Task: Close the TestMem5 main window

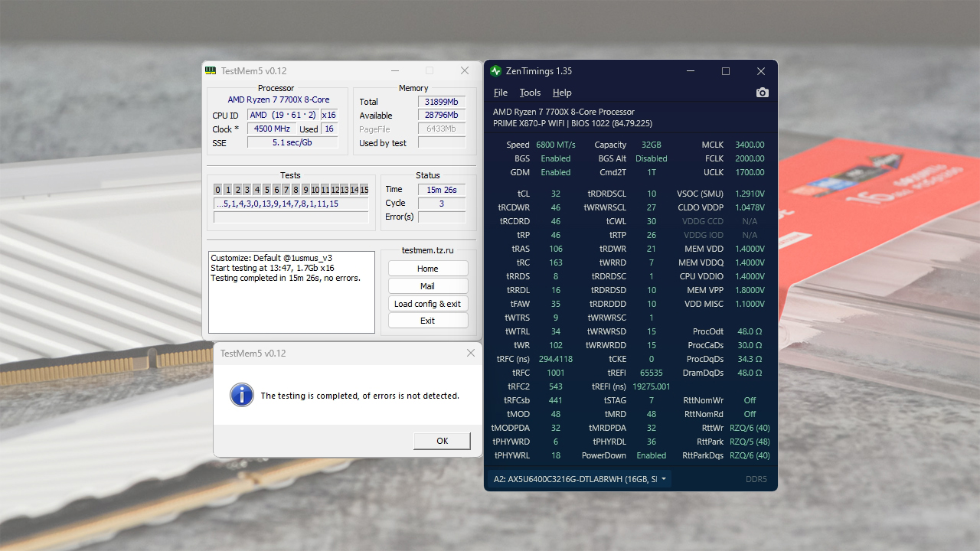Action: 465,70
